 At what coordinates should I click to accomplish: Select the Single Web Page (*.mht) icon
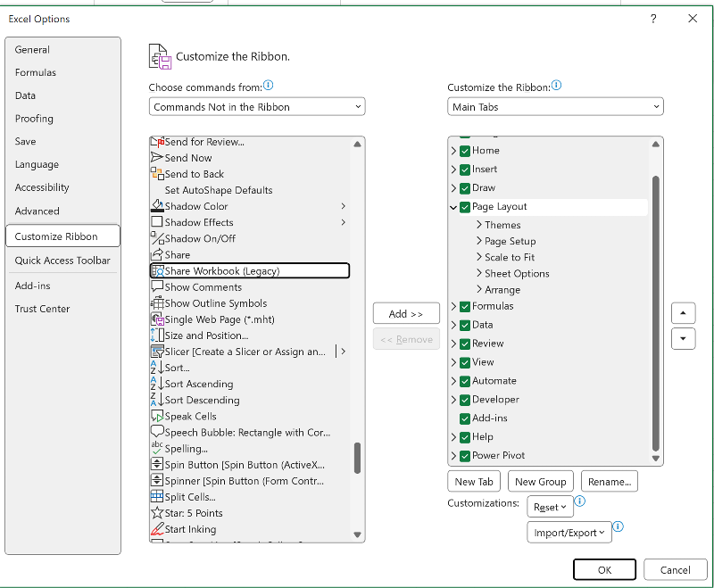click(x=157, y=319)
